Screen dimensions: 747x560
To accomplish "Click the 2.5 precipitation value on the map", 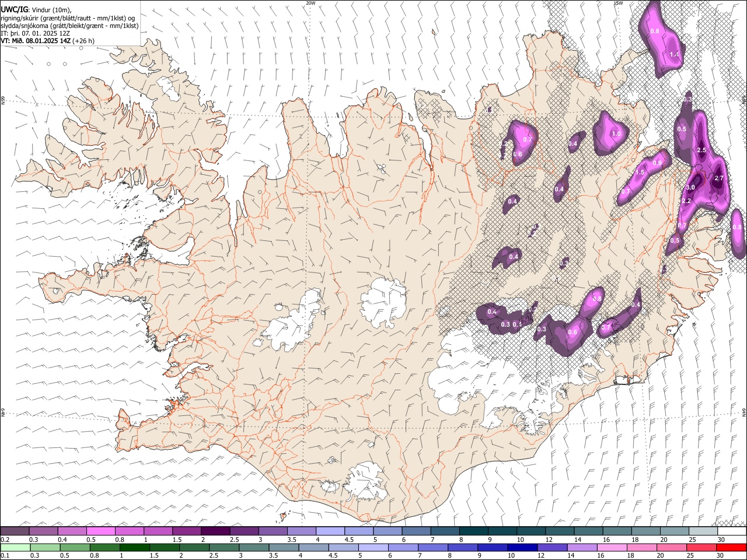I will coord(702,150).
